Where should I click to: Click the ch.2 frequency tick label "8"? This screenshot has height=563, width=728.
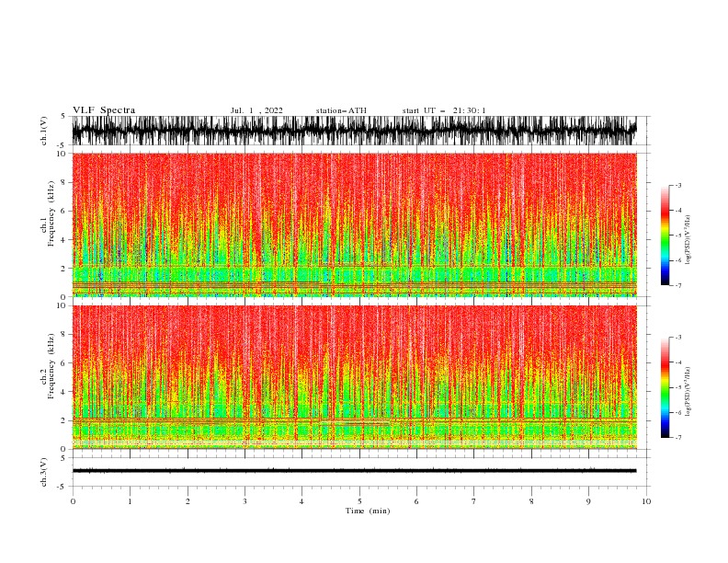pyautogui.click(x=63, y=335)
